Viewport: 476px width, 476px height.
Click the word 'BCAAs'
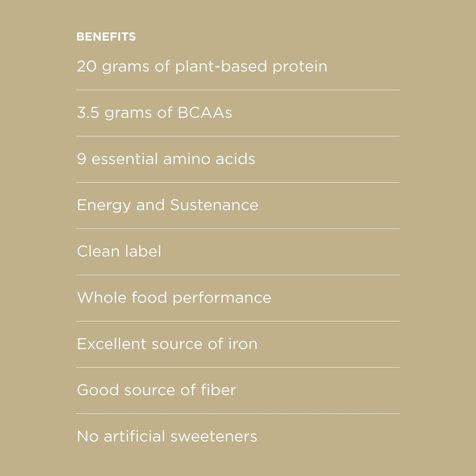[x=205, y=113]
